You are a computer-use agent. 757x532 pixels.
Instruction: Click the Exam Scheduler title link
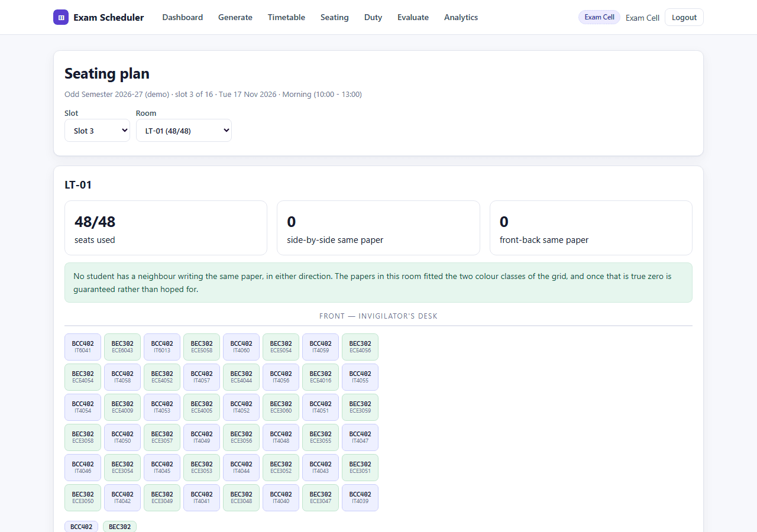[x=109, y=17]
